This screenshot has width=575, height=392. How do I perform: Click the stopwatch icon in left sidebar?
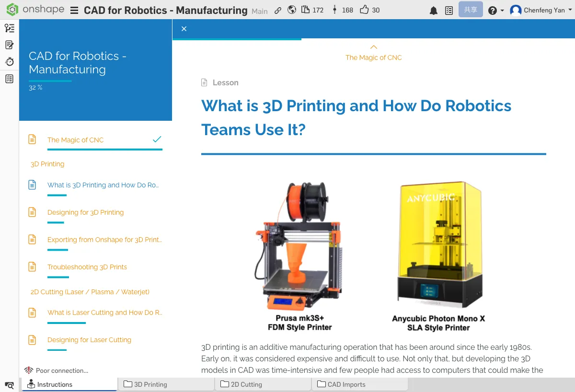click(9, 61)
